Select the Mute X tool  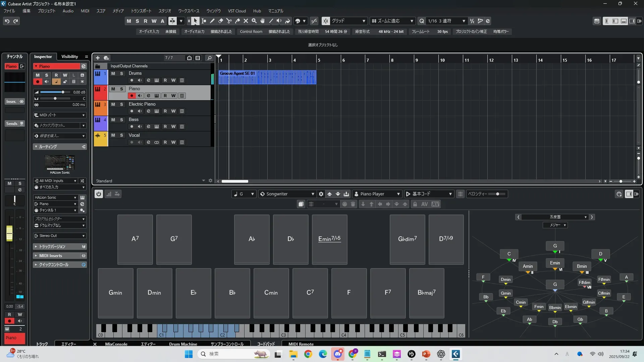pyautogui.click(x=246, y=21)
